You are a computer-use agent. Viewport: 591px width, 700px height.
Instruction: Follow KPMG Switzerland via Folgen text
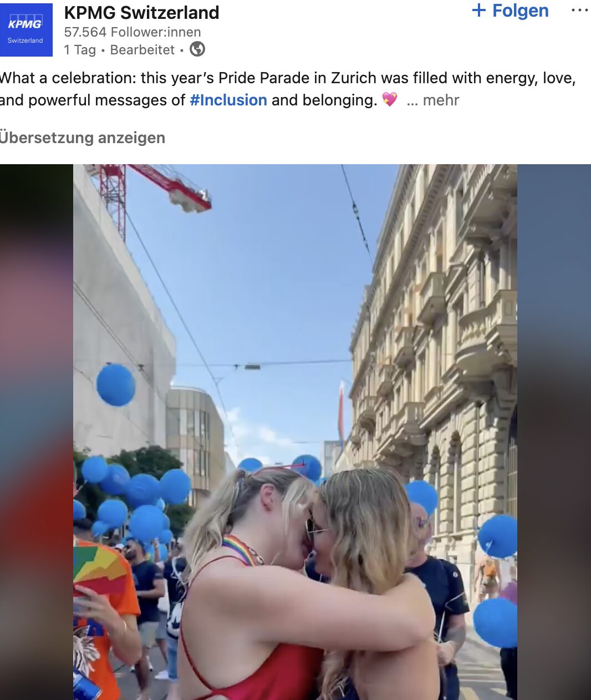point(520,11)
